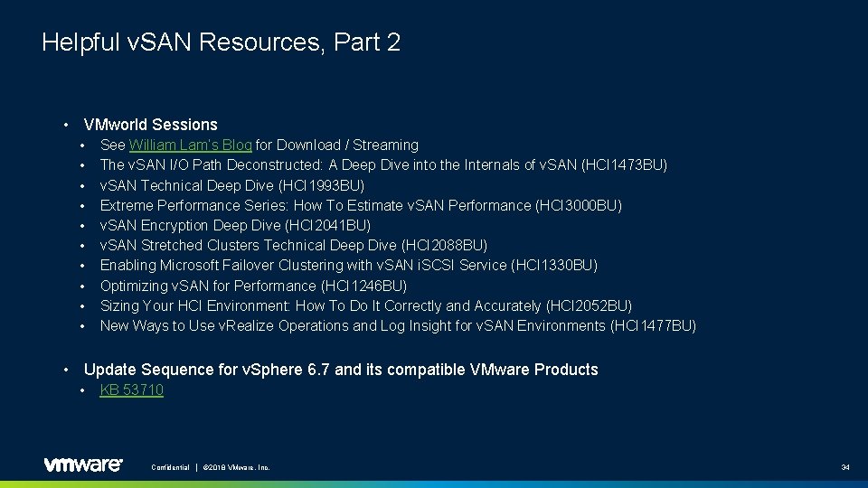The image size is (868, 488).
Task: Click Sizing Your HCI Environment (HCI2052BU) line
Action: (x=366, y=305)
